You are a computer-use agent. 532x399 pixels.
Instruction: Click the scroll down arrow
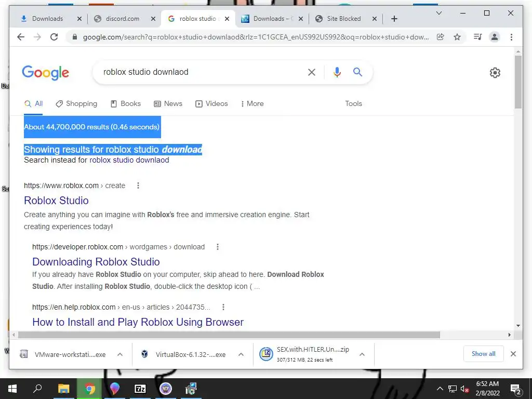pos(518,326)
